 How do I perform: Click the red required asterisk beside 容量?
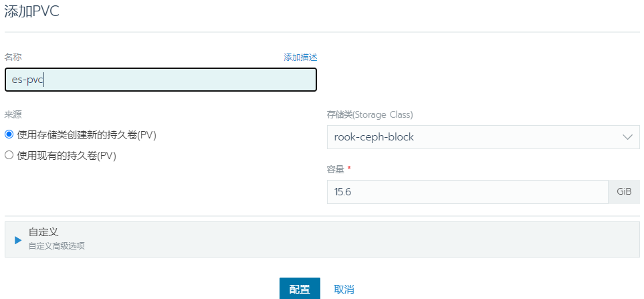[x=349, y=169]
